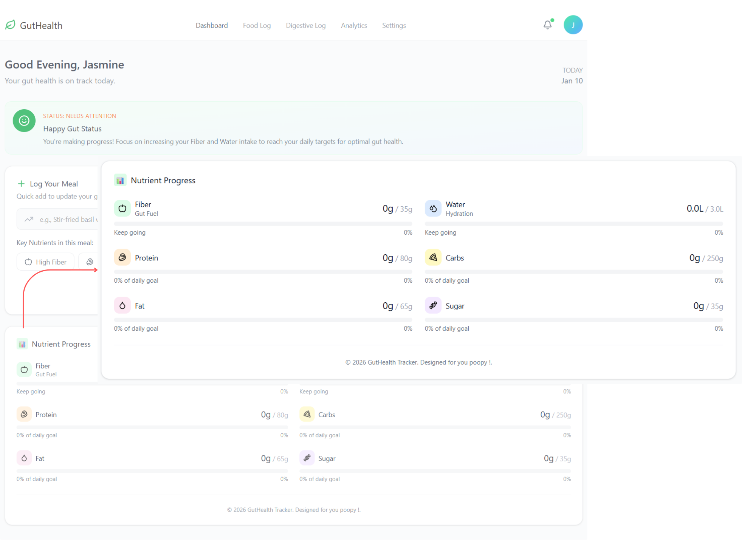Image resolution: width=756 pixels, height=540 pixels.
Task: Click the plus icon beside Log Your Meal
Action: tap(21, 184)
